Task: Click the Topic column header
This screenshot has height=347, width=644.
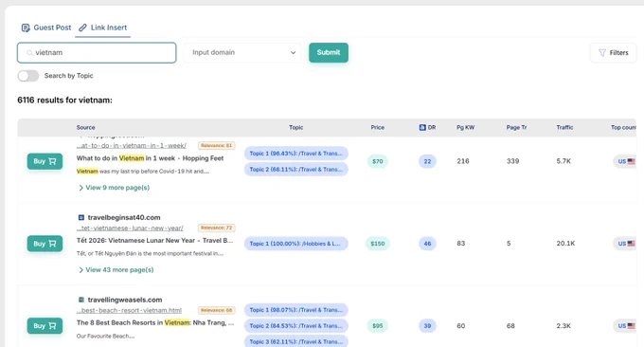Action: click(x=295, y=127)
